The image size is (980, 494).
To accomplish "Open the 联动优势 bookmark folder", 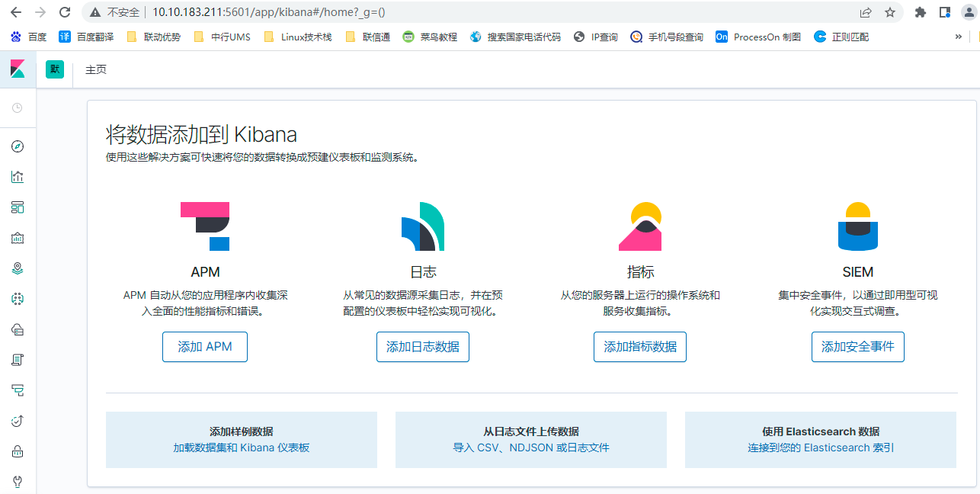I will [153, 37].
